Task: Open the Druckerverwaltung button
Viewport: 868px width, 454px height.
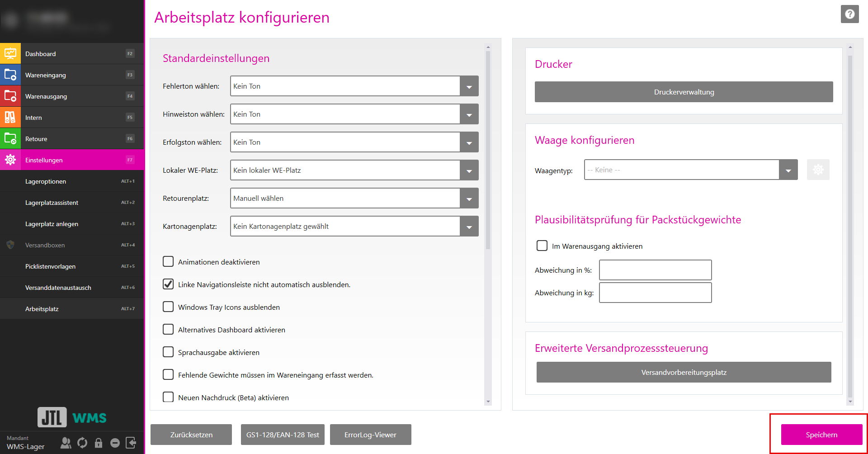Action: (684, 92)
